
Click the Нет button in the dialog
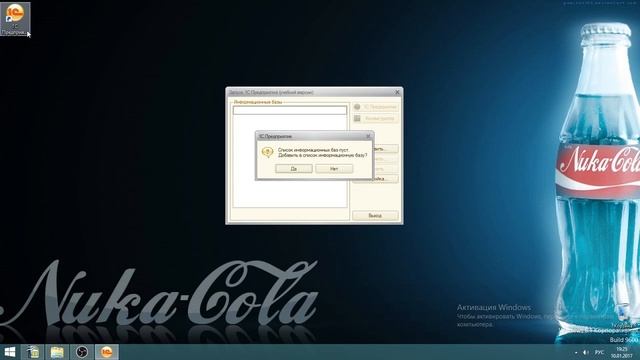pos(334,169)
